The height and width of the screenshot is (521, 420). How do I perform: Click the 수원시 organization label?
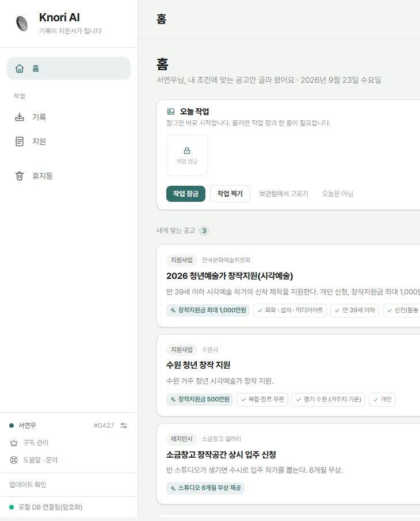click(210, 350)
